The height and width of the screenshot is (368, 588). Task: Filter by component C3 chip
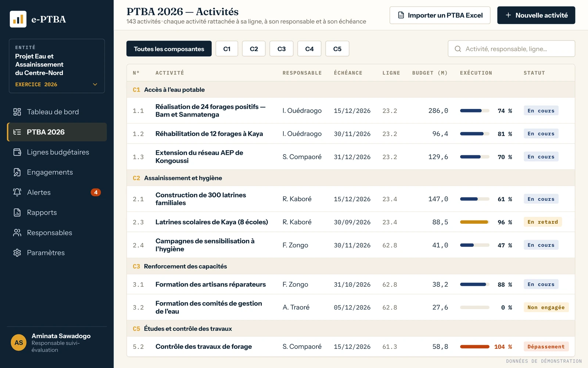pos(282,49)
